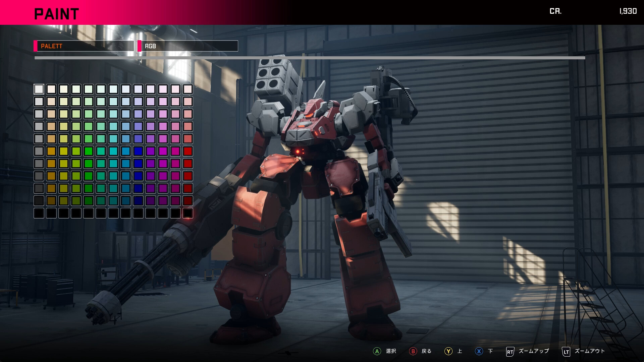Screen dimensions: 644x362
Task: Switch to the RGB tab
Action: point(188,46)
